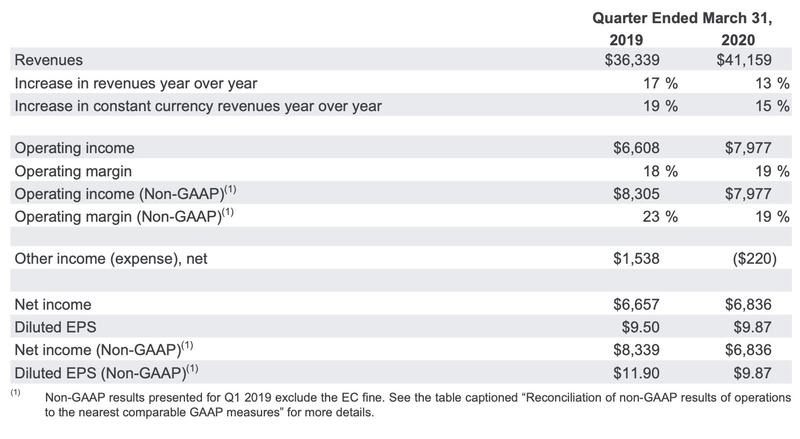Select the Non-GAAP net income value $8,339
The height and width of the screenshot is (439, 800).
click(635, 346)
